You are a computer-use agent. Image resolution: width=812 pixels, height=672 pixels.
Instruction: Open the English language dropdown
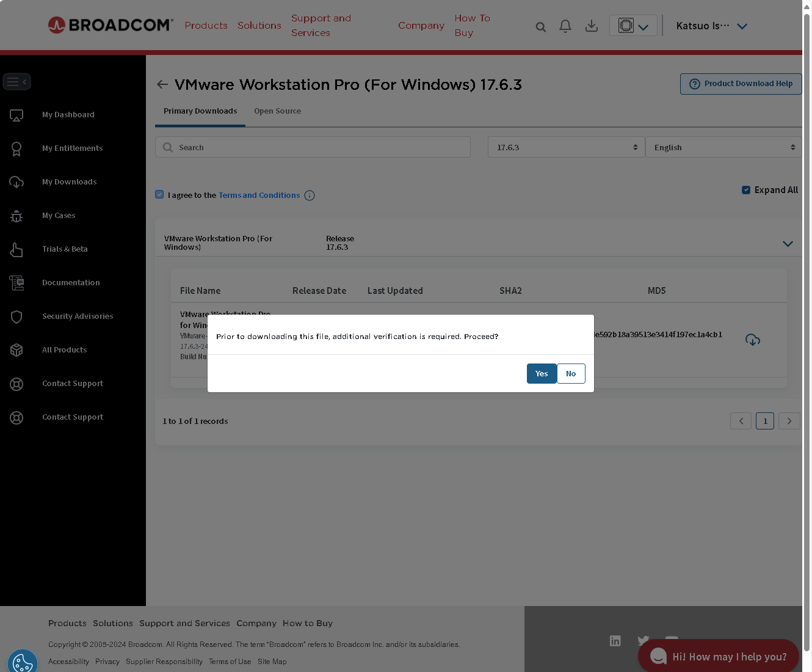tap(723, 147)
